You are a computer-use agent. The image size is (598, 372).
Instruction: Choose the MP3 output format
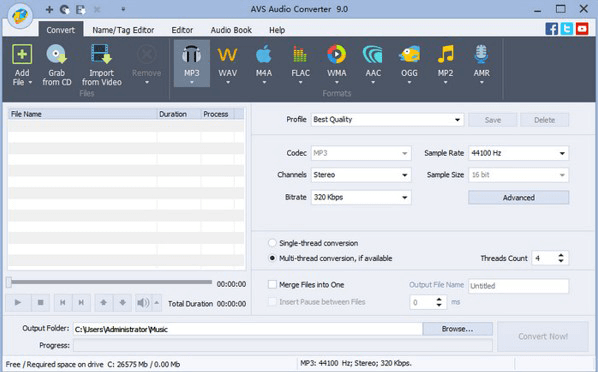coord(191,64)
